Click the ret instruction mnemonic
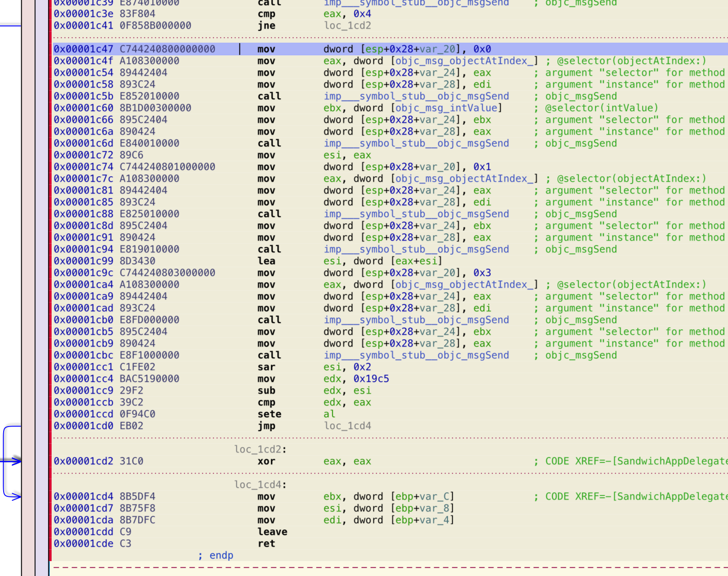Screen dimensions: 728x576 (x=266, y=543)
